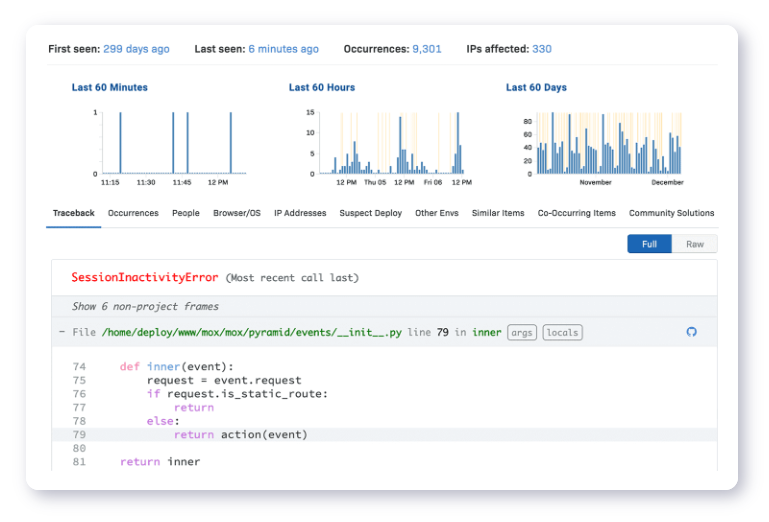Open the Co-Occurring Items tab
The image size is (769, 522).
(577, 213)
